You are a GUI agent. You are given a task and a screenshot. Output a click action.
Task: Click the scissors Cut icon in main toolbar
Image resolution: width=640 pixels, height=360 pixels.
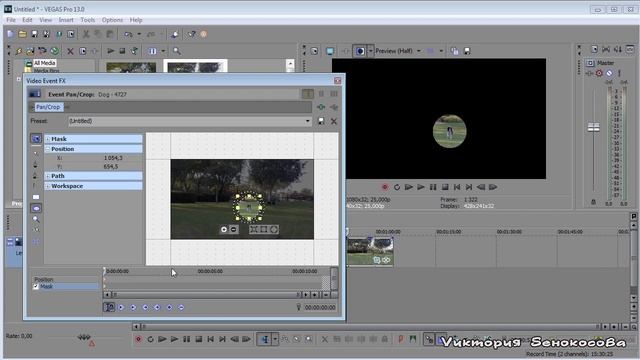[x=86, y=34]
